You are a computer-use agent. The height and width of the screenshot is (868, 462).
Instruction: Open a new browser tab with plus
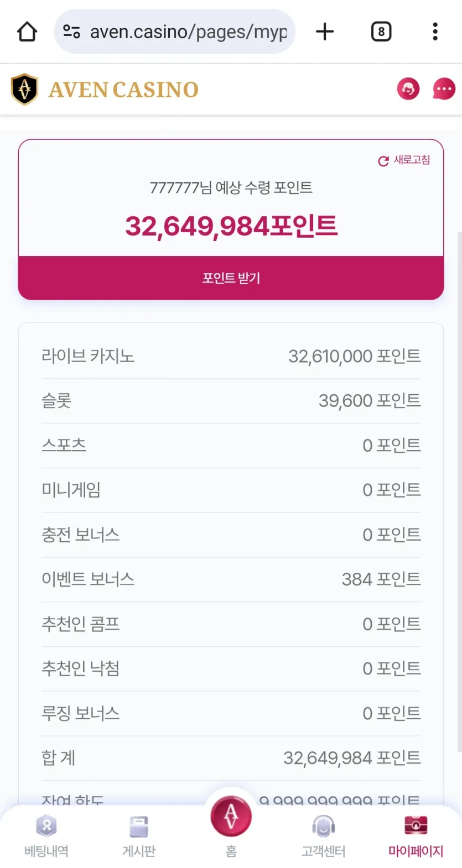pos(325,32)
